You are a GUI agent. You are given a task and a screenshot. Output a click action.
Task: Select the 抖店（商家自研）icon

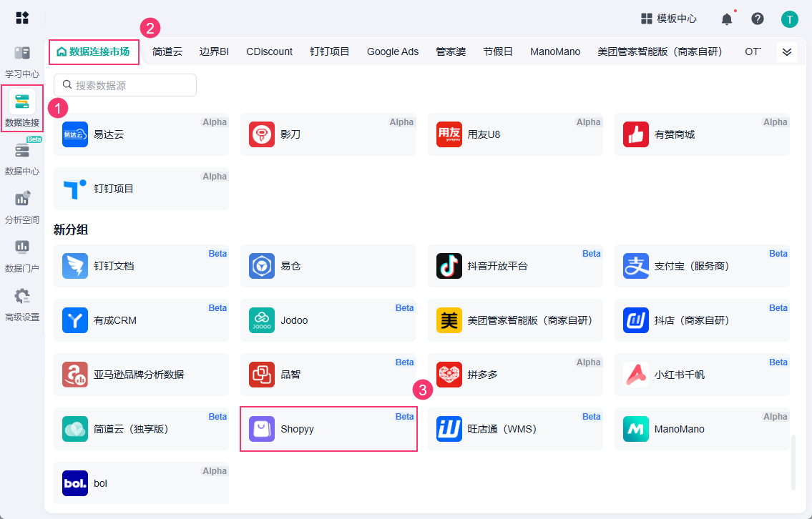636,320
